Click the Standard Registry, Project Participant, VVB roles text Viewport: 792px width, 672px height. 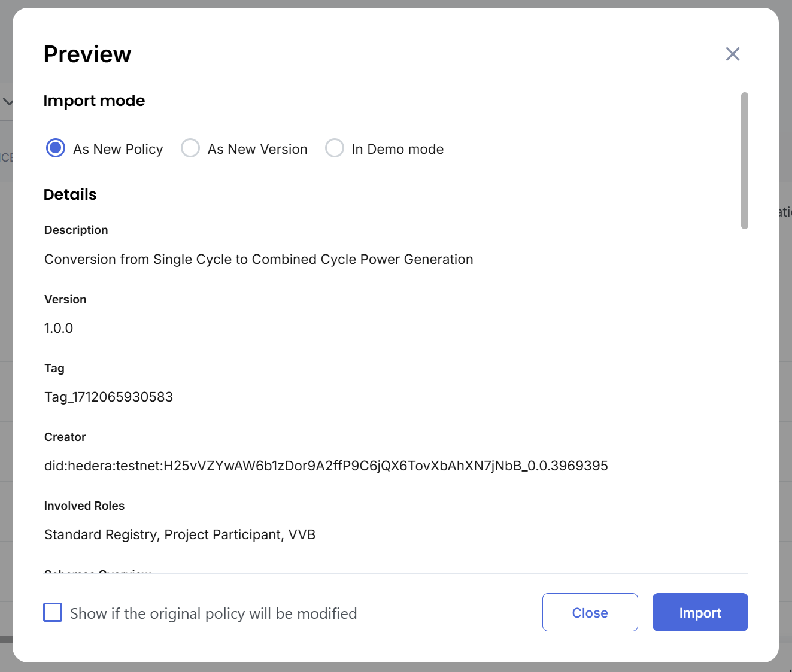pos(180,534)
